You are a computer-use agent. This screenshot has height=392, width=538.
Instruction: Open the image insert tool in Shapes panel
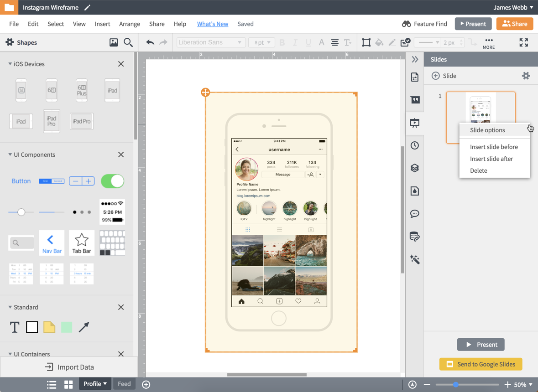tap(114, 42)
